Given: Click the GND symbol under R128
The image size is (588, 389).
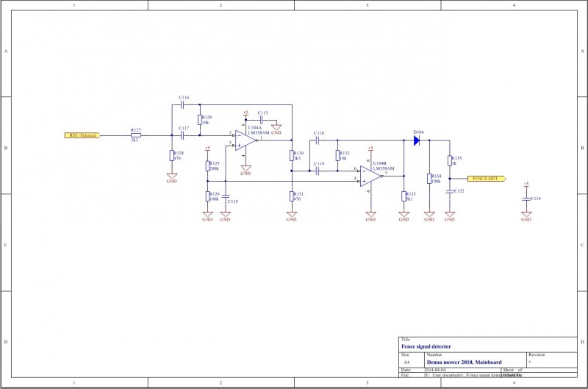Looking at the screenshot, I should click(x=171, y=176).
